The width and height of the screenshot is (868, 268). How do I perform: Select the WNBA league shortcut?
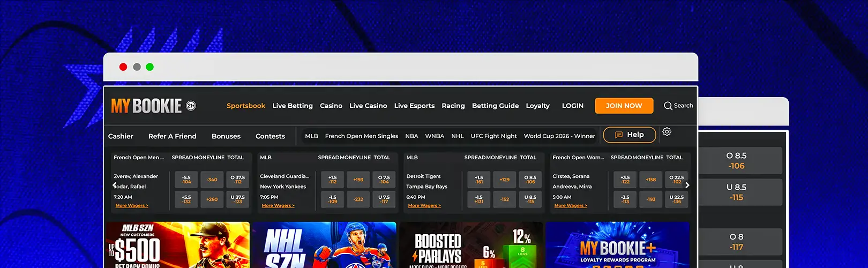click(x=435, y=136)
